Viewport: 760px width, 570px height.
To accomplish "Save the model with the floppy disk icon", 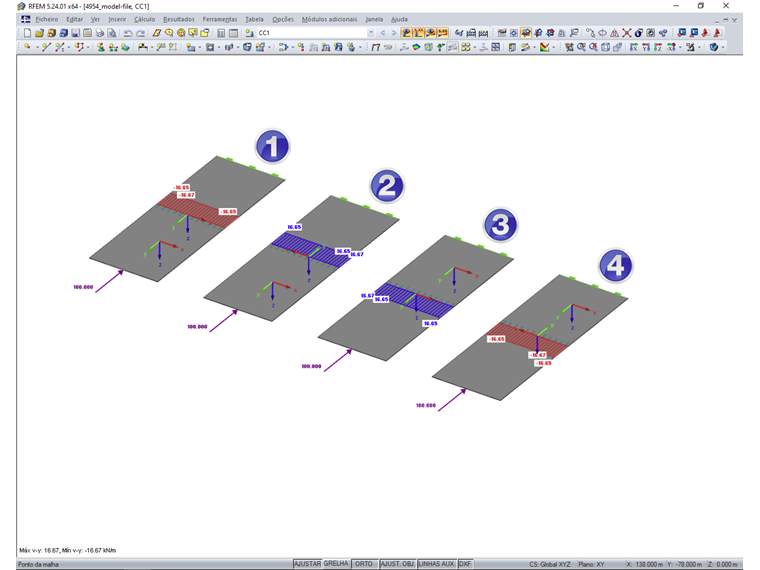I will click(x=75, y=33).
